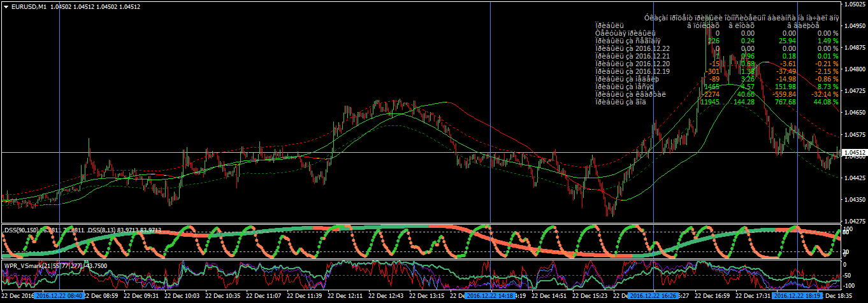Click the 1.04350 price scale label
Viewport: 868px width, 303px height.
pyautogui.click(x=855, y=200)
